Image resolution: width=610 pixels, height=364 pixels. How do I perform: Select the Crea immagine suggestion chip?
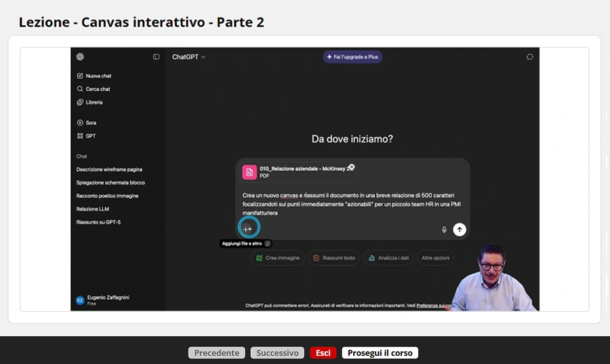[278, 258]
